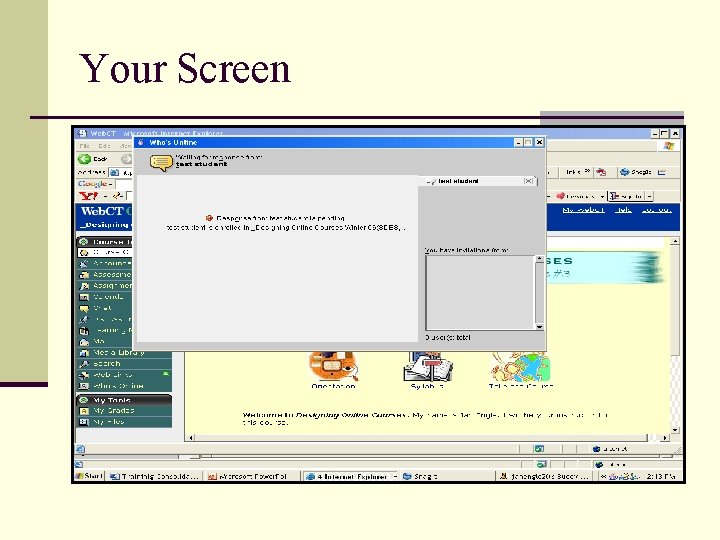Open My Grades in My Tools
Viewport: 720px width, 540px height.
coord(113,411)
